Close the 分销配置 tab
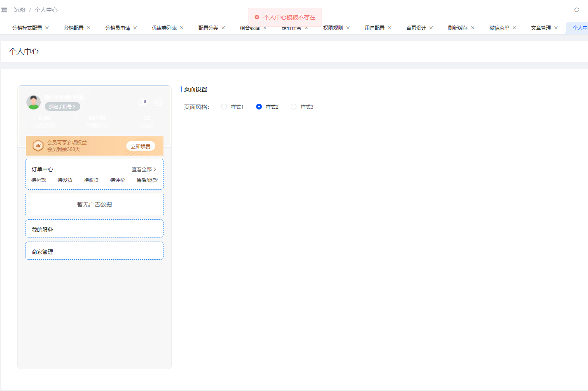The width and height of the screenshot is (588, 391). [89, 28]
